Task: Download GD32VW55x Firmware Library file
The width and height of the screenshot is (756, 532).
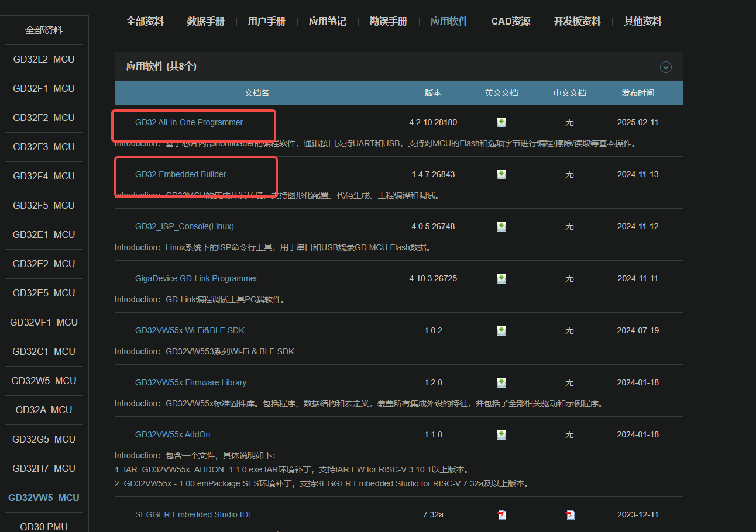Action: point(501,383)
